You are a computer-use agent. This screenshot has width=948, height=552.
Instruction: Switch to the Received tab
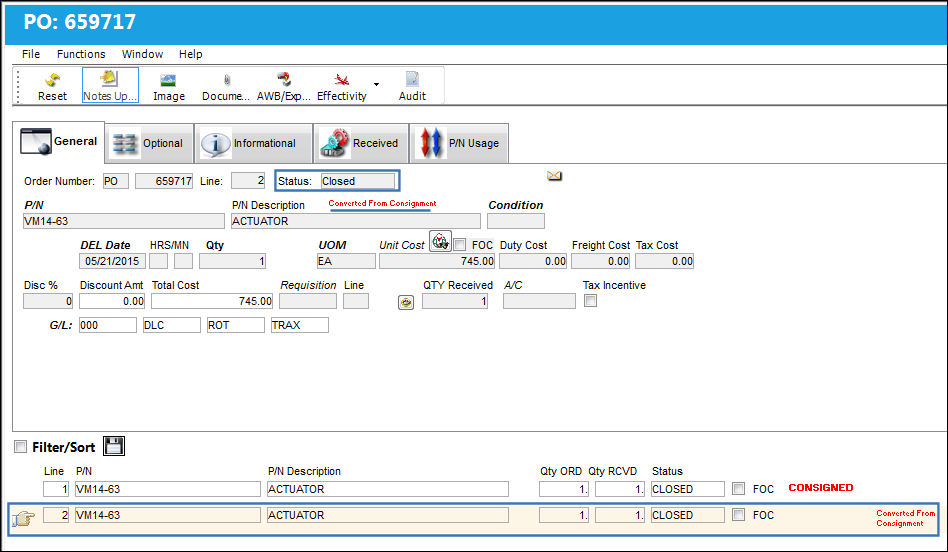click(x=361, y=143)
